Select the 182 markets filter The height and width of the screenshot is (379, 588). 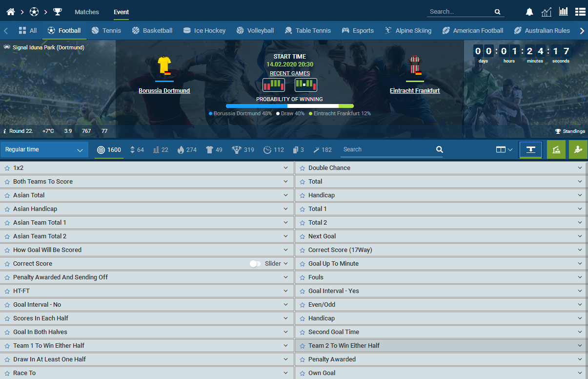[x=322, y=150]
